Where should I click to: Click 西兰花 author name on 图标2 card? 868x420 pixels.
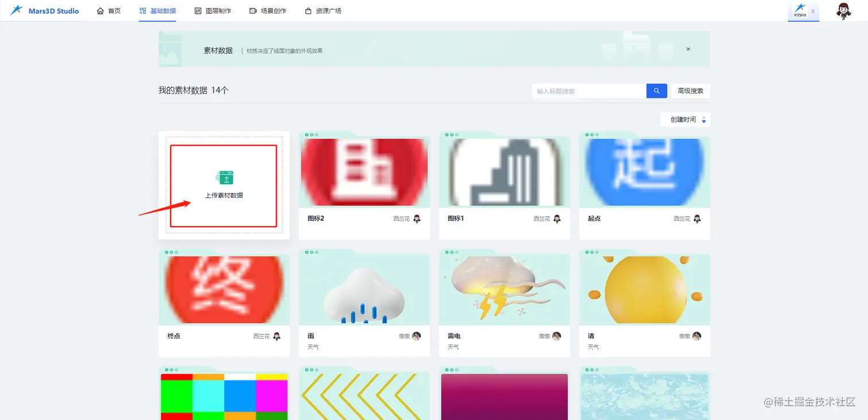(x=402, y=219)
